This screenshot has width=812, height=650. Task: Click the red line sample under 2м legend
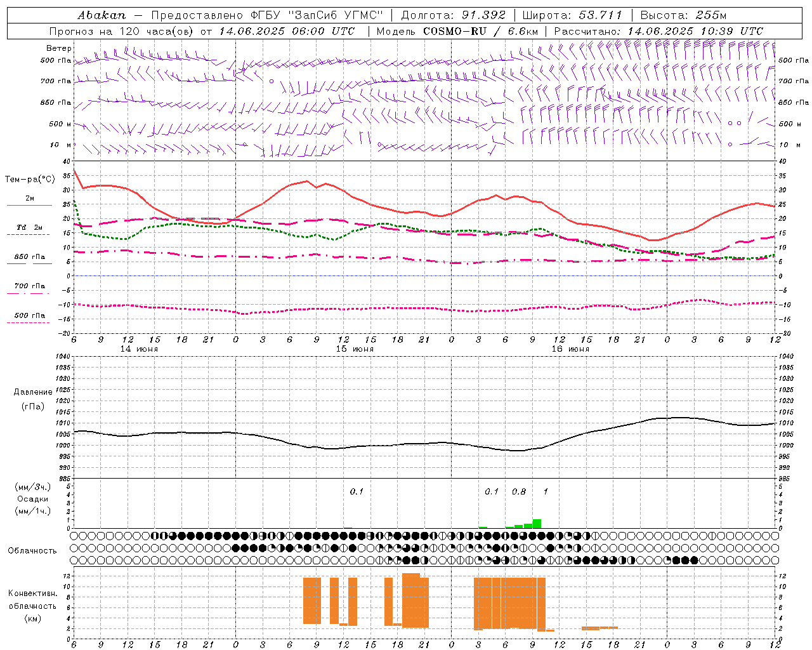tap(29, 206)
